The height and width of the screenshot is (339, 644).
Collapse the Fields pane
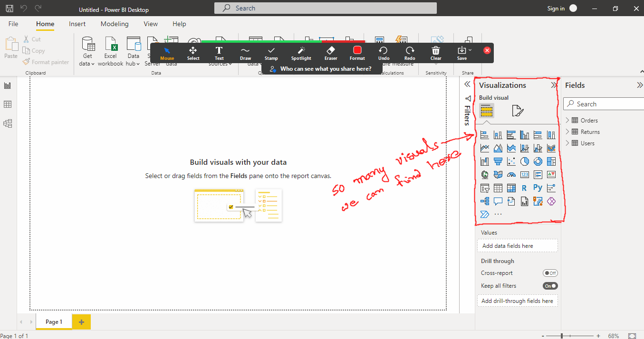click(640, 85)
